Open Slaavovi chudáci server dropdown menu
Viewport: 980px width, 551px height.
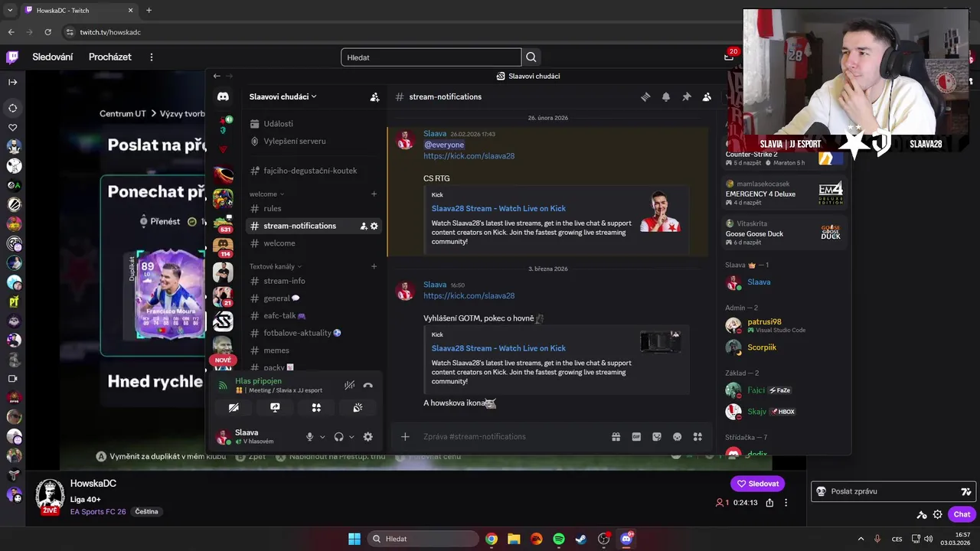click(283, 97)
